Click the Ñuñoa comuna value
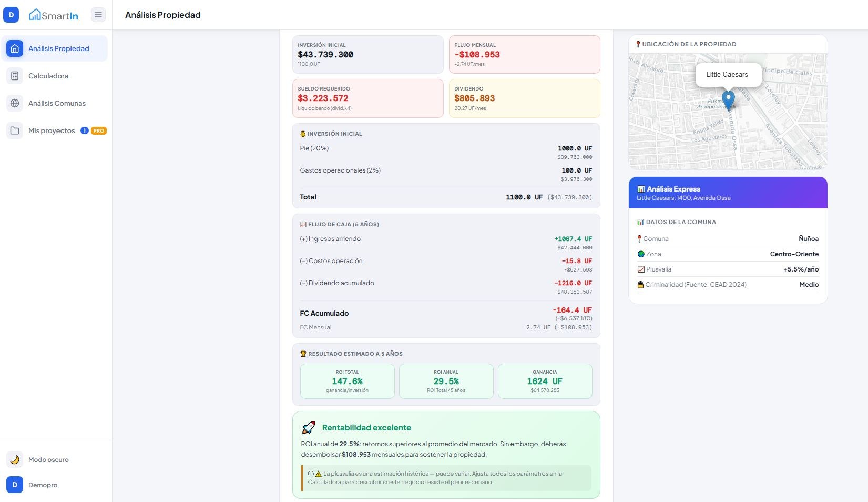Viewport: 868px width, 502px height. coord(809,239)
